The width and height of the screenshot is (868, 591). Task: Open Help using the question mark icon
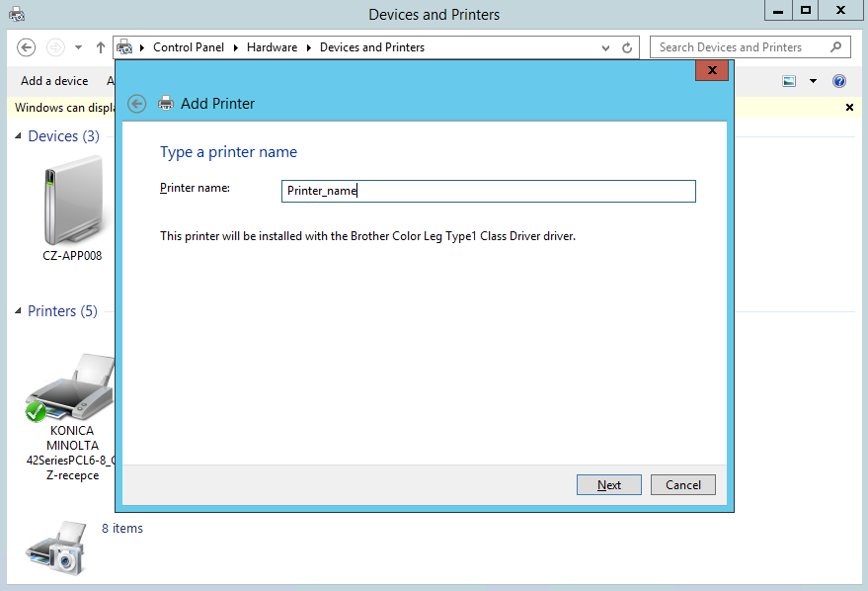click(838, 81)
